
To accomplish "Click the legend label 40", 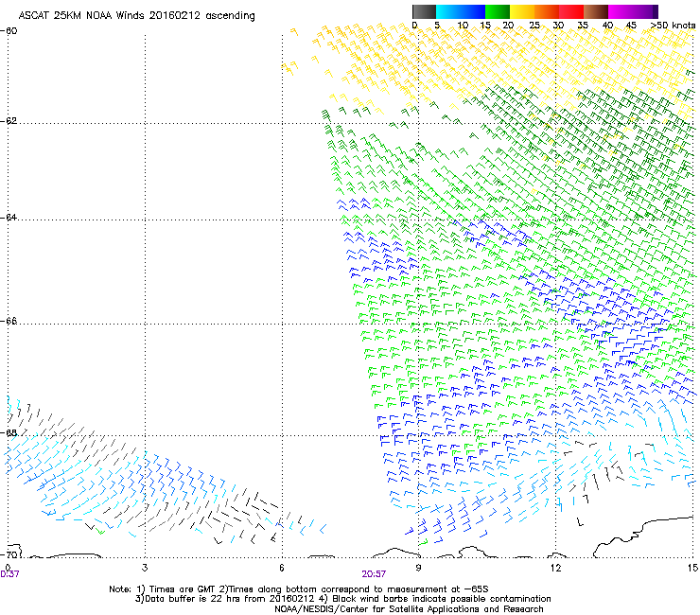I will tap(607, 26).
